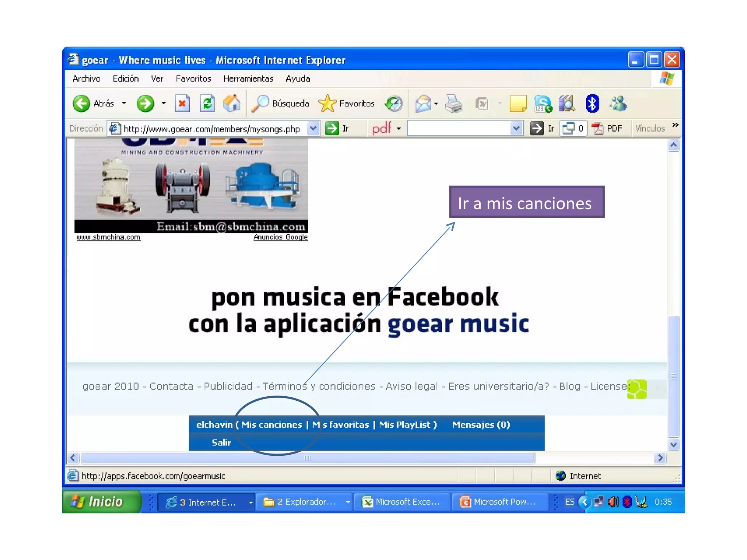Screen dimensions: 747x560
Task: Go to the Home page icon
Action: 232,104
